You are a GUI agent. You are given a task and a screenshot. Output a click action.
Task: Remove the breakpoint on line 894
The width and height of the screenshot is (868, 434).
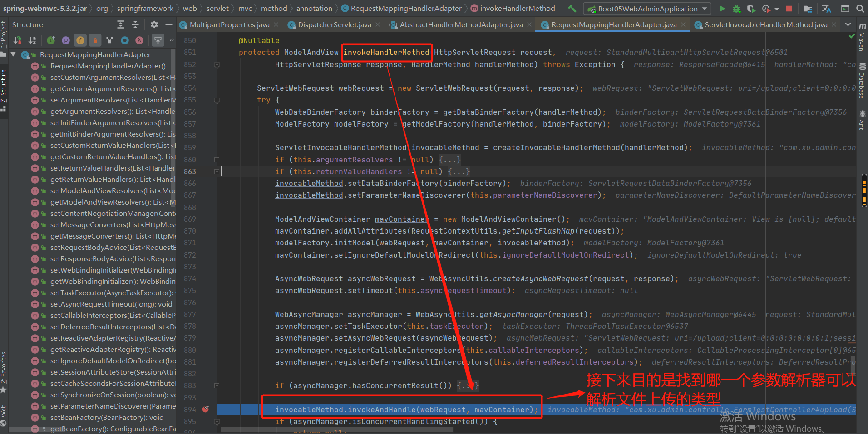(206, 409)
